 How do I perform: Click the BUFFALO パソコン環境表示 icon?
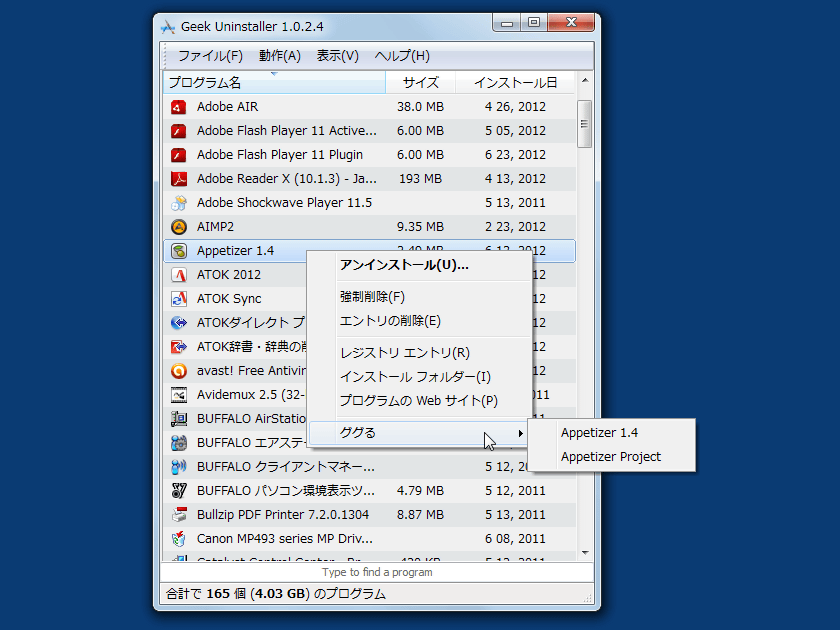coord(178,491)
